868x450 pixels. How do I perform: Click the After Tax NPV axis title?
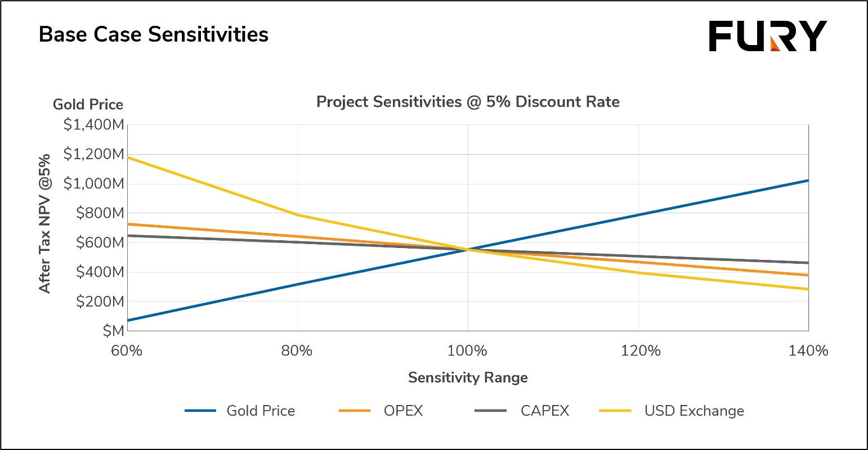click(x=45, y=223)
